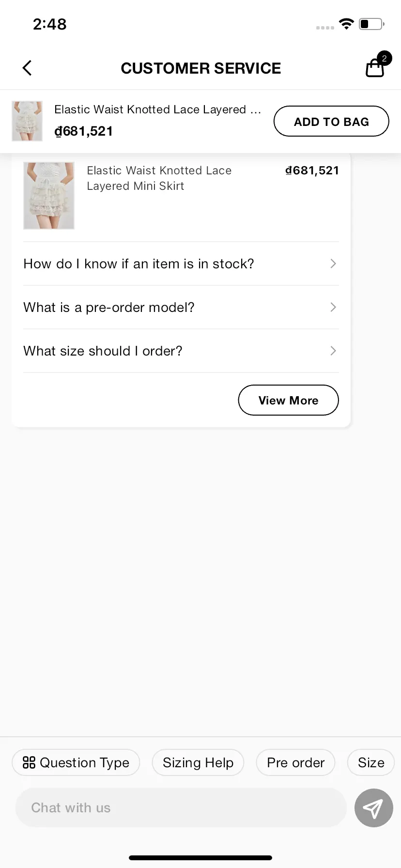Send message with paper plane icon
401x868 pixels.
click(x=373, y=807)
